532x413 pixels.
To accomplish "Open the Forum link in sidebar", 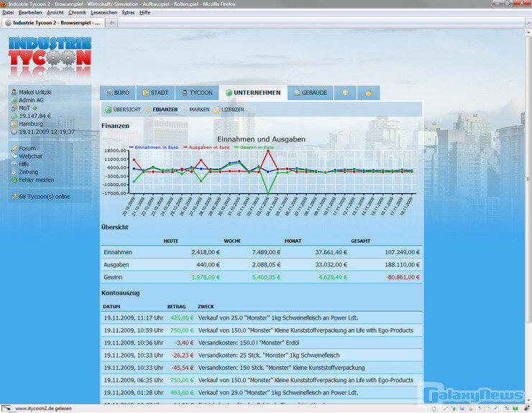I will 24,149.
